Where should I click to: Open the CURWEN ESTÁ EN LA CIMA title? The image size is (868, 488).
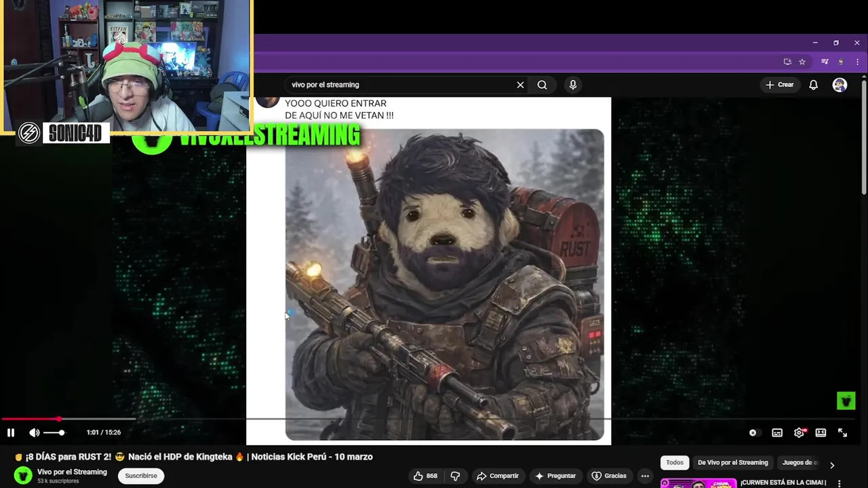click(x=783, y=483)
